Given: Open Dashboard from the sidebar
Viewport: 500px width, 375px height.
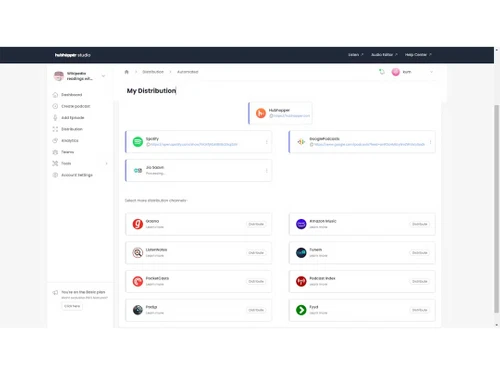Looking at the screenshot, I should [x=72, y=95].
